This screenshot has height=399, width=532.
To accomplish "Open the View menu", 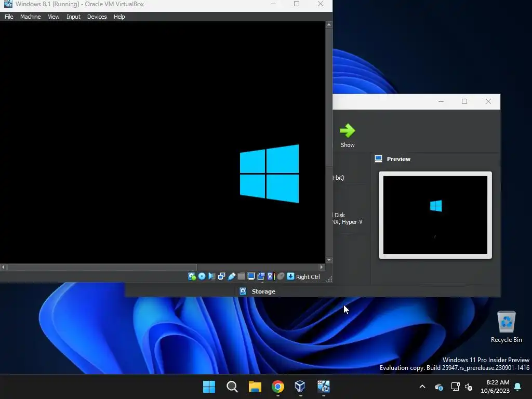I will tap(54, 17).
